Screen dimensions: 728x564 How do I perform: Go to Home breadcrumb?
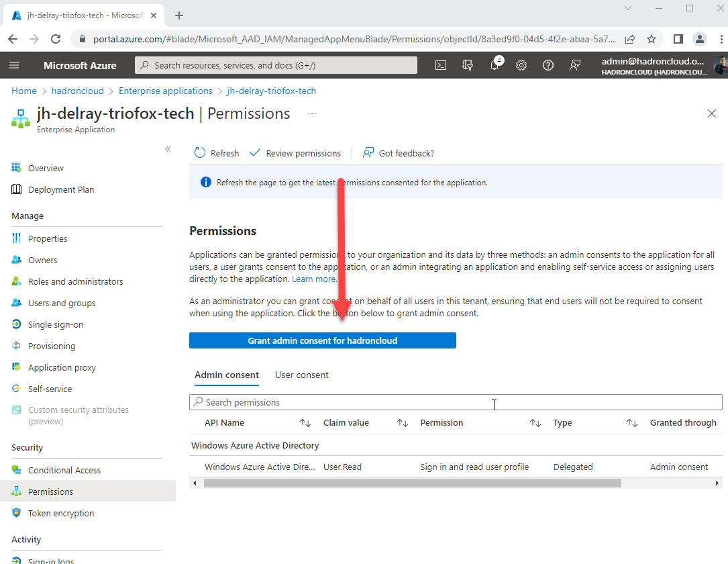[x=24, y=91]
